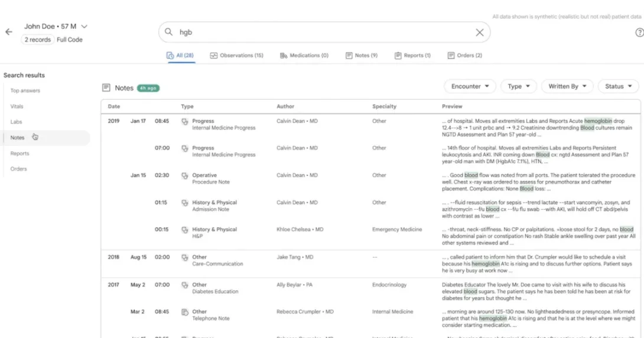
Task: Go to Labs in search results sidebar
Action: point(16,122)
